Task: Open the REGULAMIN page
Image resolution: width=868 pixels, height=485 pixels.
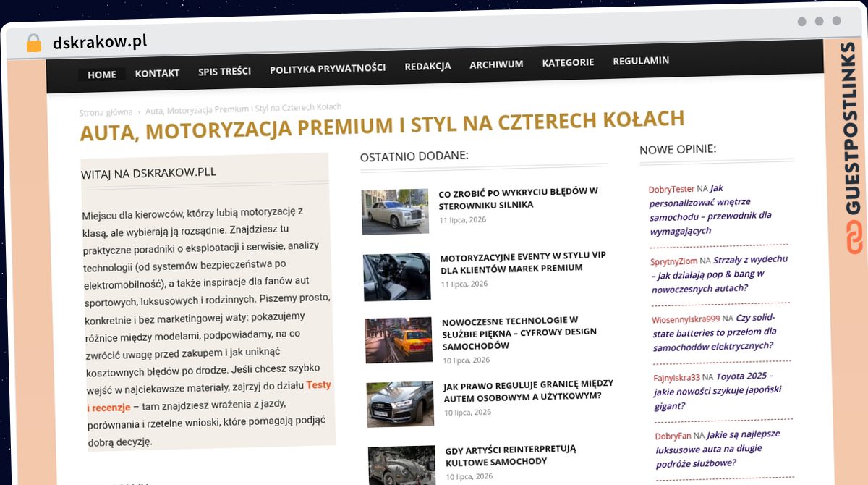Action: (x=641, y=61)
